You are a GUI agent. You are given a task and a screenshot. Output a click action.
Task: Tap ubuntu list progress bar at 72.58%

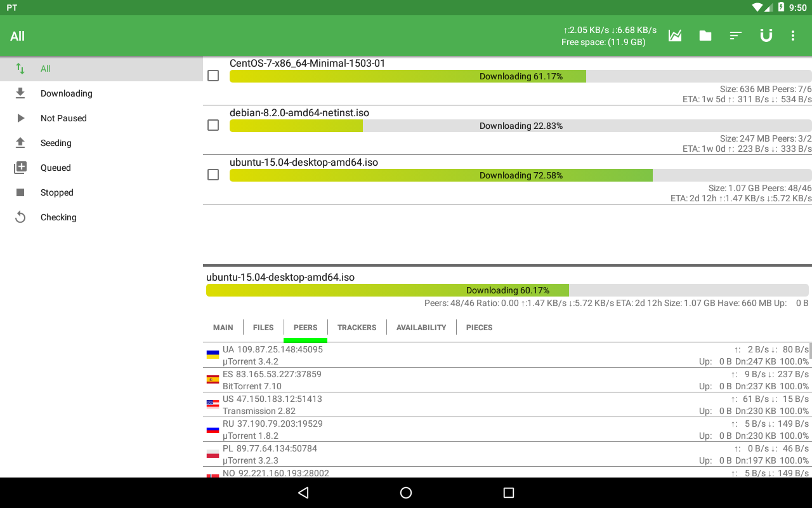tap(521, 175)
